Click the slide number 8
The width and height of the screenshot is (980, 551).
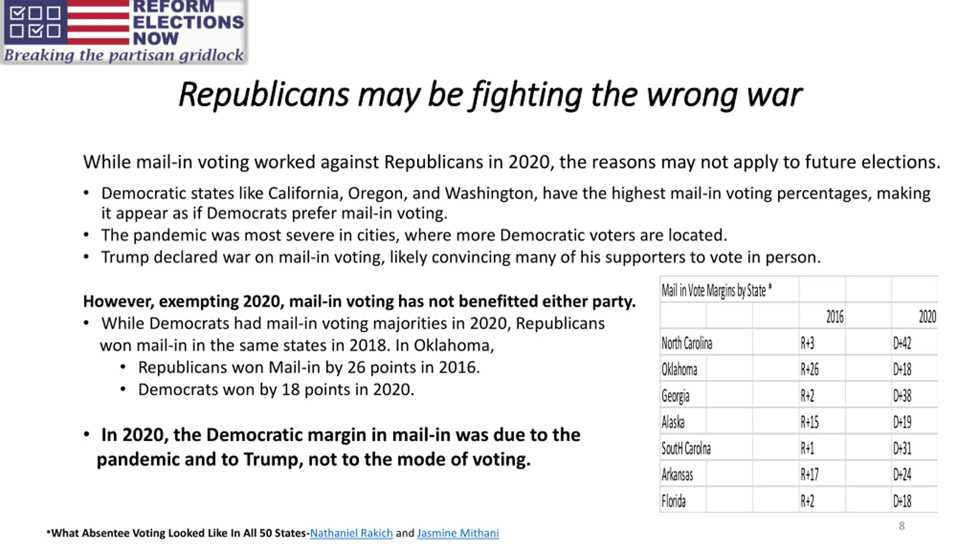pos(902,526)
